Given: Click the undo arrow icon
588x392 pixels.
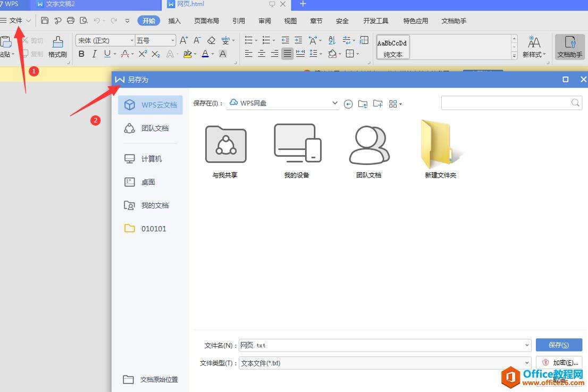Looking at the screenshot, I should pyautogui.click(x=97, y=21).
